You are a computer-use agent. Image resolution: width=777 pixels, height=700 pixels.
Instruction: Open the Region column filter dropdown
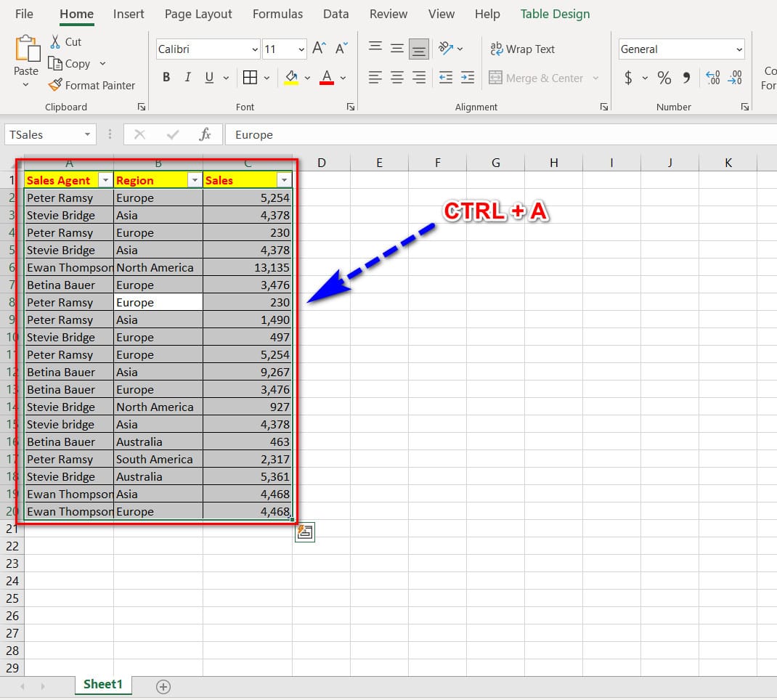click(x=195, y=180)
